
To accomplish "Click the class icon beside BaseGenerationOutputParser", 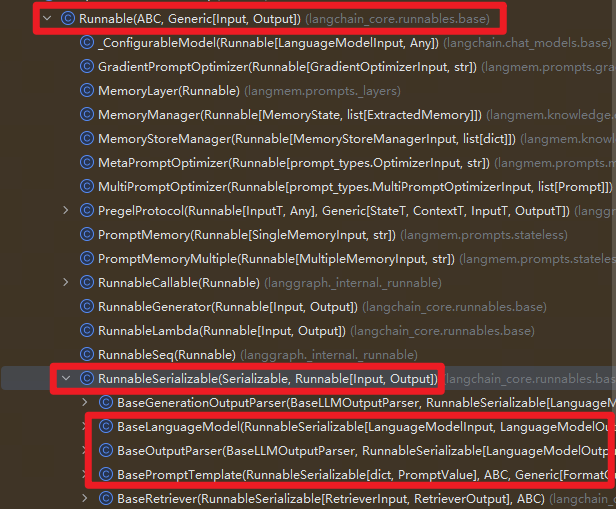I will tap(106, 402).
